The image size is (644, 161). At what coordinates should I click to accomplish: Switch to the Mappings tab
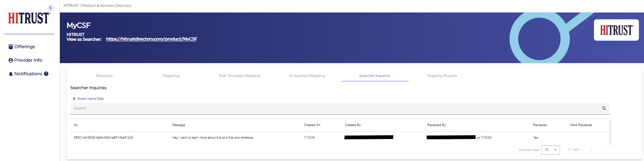coord(172,76)
